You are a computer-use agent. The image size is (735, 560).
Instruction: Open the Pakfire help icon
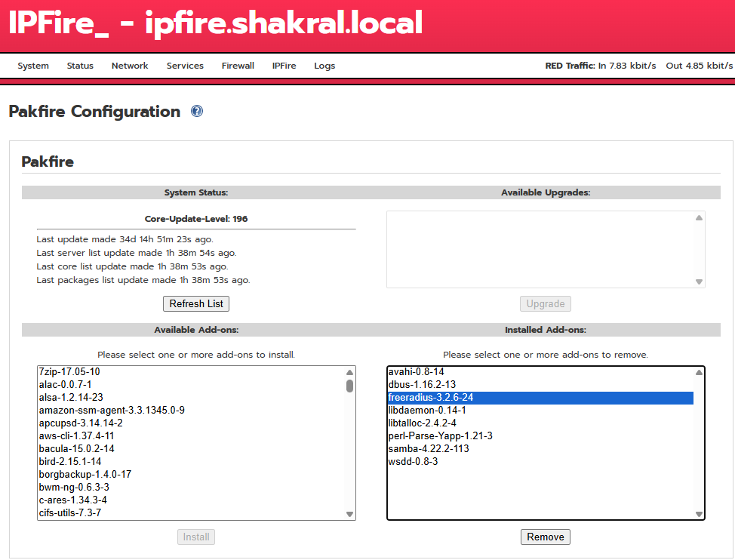point(197,111)
